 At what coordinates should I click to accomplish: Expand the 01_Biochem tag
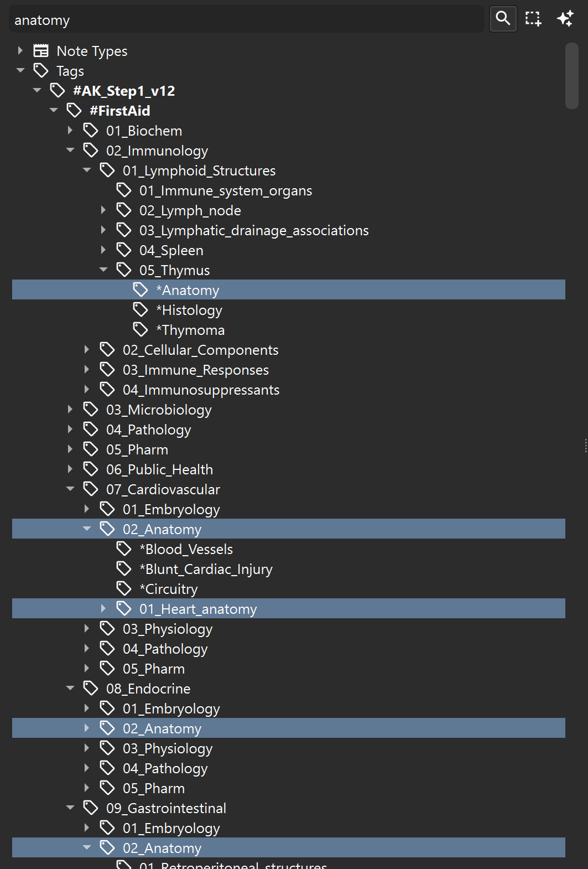[70, 131]
